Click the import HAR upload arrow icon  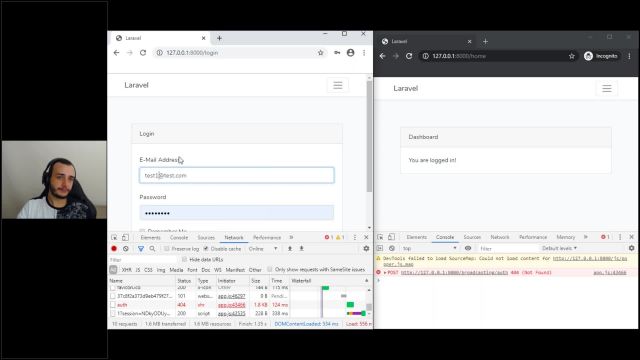[290, 248]
